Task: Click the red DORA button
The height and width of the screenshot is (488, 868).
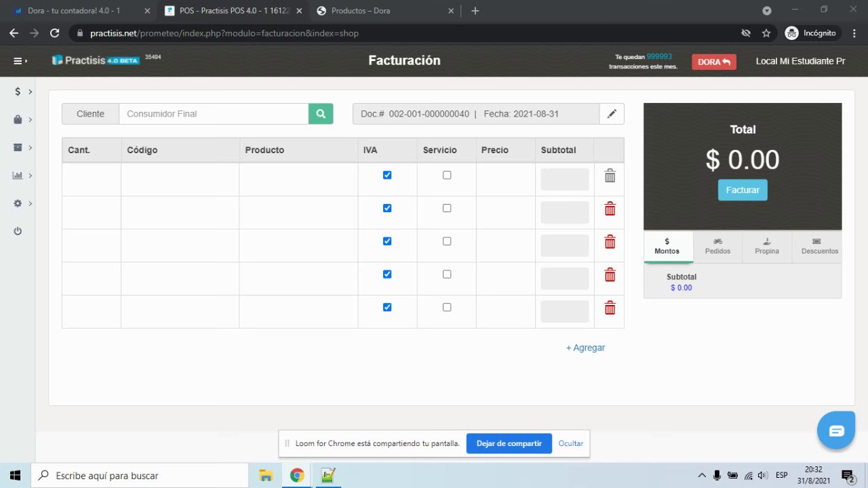Action: point(714,62)
